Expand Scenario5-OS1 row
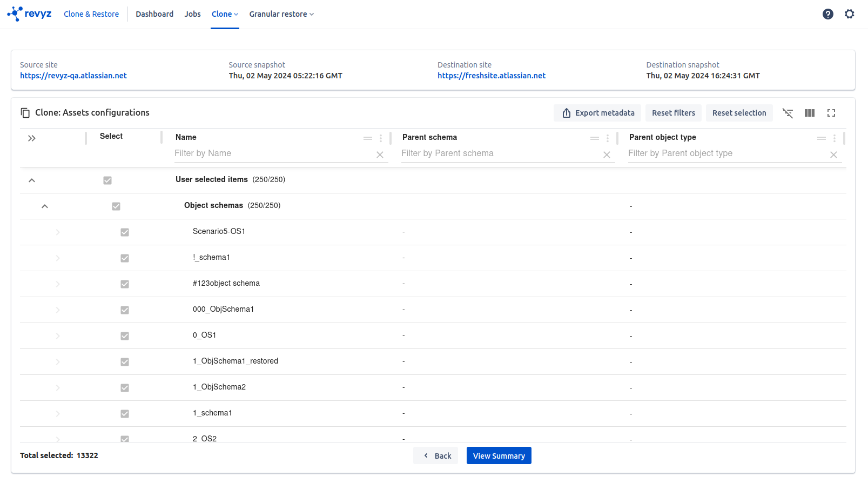This screenshot has height=483, width=868. click(x=58, y=232)
